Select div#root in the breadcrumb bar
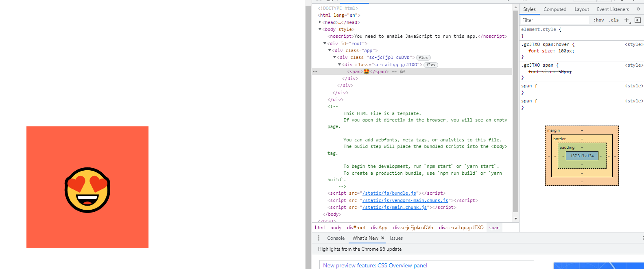 point(356,228)
